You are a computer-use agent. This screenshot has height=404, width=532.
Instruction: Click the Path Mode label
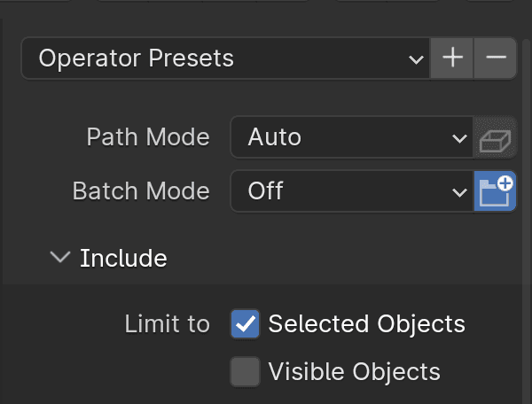click(148, 137)
